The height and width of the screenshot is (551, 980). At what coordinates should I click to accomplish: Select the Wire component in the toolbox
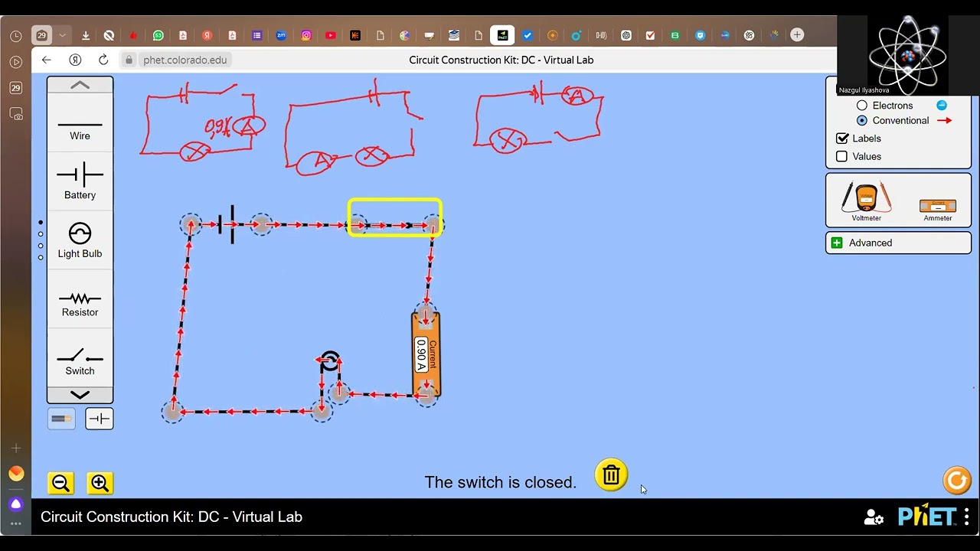click(x=80, y=129)
